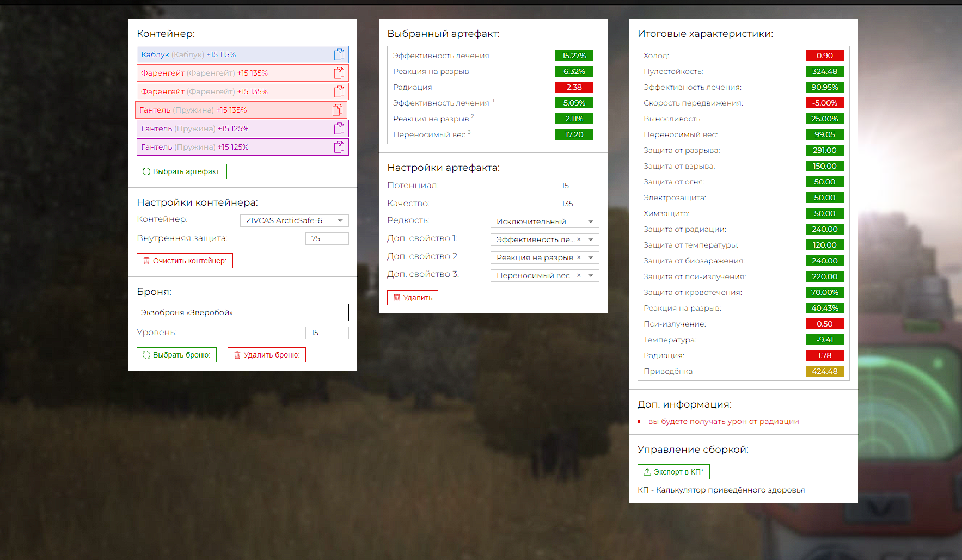962x560 pixels.
Task: Clear Доп. свойство 2 with its × icon
Action: [579, 257]
